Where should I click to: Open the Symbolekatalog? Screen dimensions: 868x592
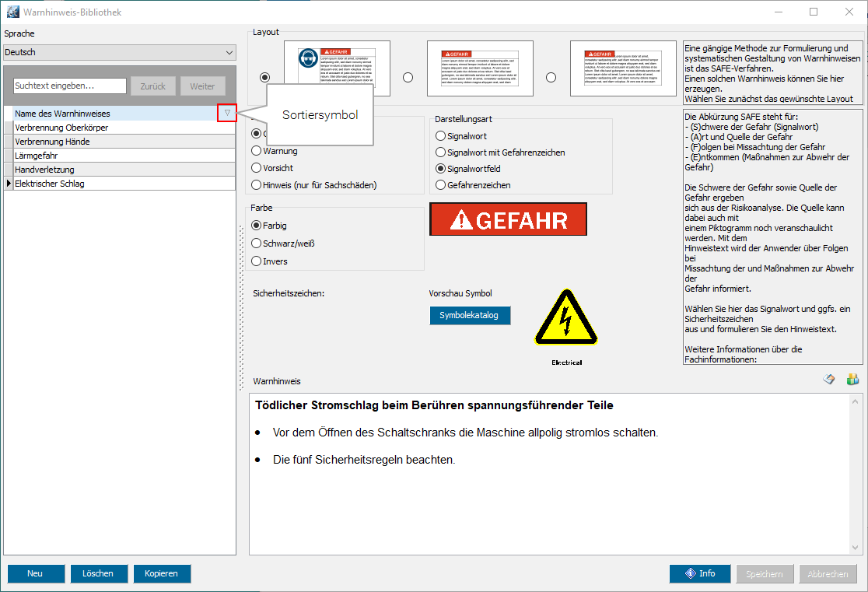[x=470, y=315]
